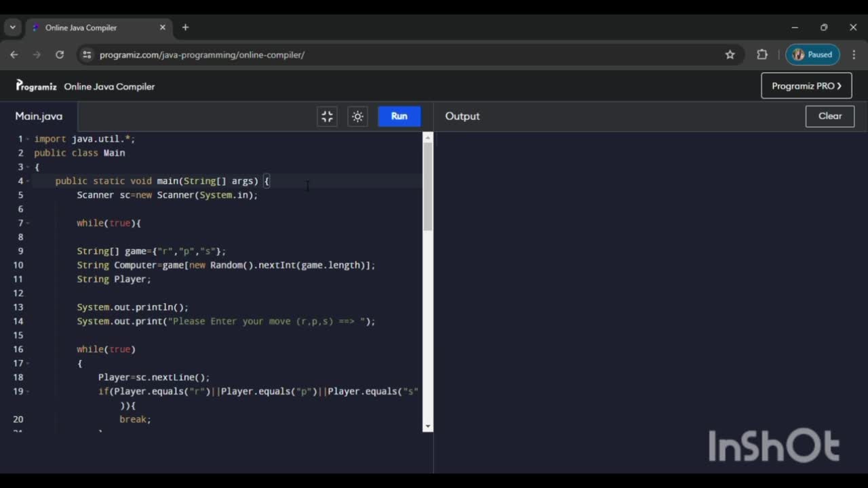Open the Programiz PRO page

[x=806, y=86]
